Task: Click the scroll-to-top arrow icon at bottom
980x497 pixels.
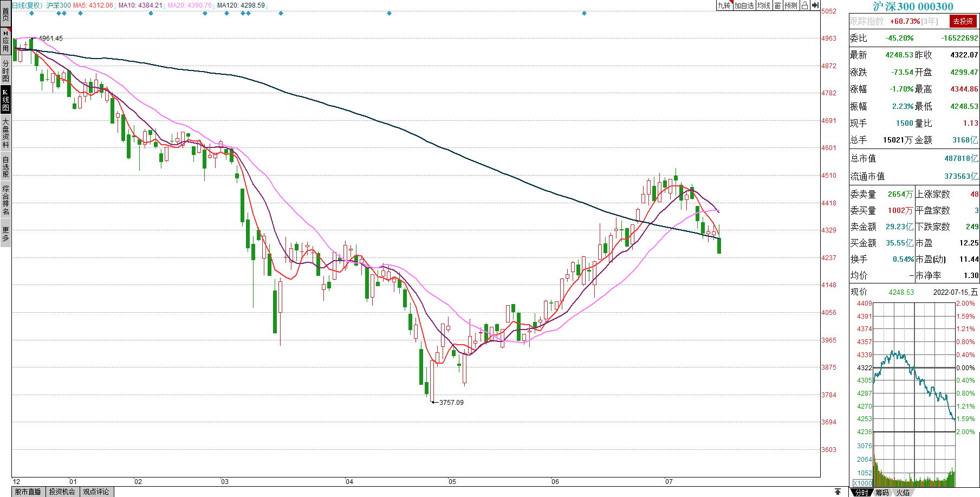Action: click(x=838, y=492)
